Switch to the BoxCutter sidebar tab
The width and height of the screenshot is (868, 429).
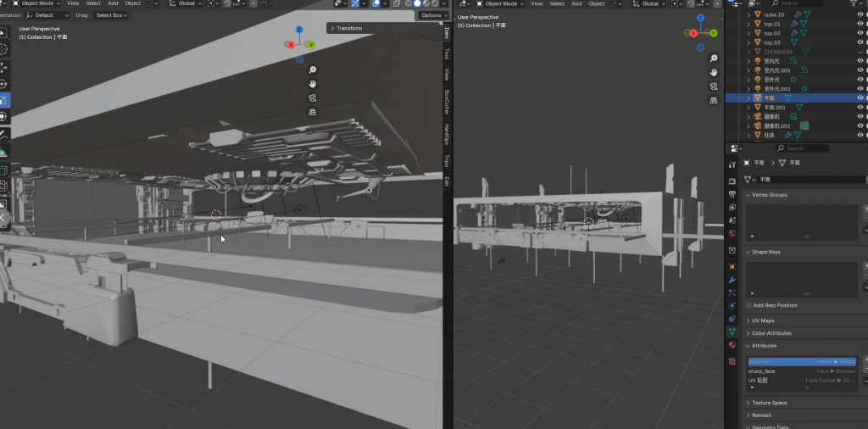pos(447,102)
